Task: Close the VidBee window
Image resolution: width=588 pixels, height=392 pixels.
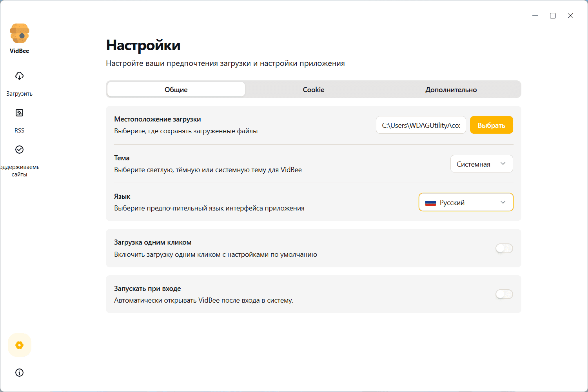Action: (x=570, y=16)
